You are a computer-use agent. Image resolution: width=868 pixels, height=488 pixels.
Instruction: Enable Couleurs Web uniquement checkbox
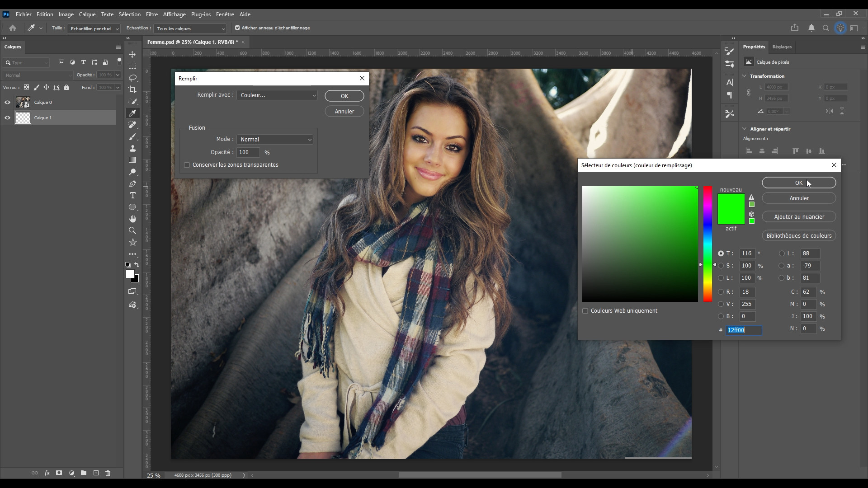tap(585, 311)
